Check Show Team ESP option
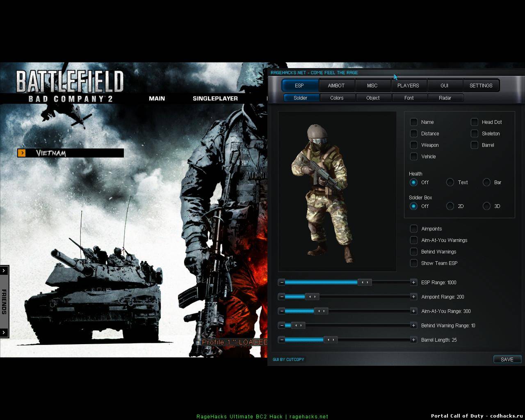This screenshot has height=420, width=525. (414, 263)
